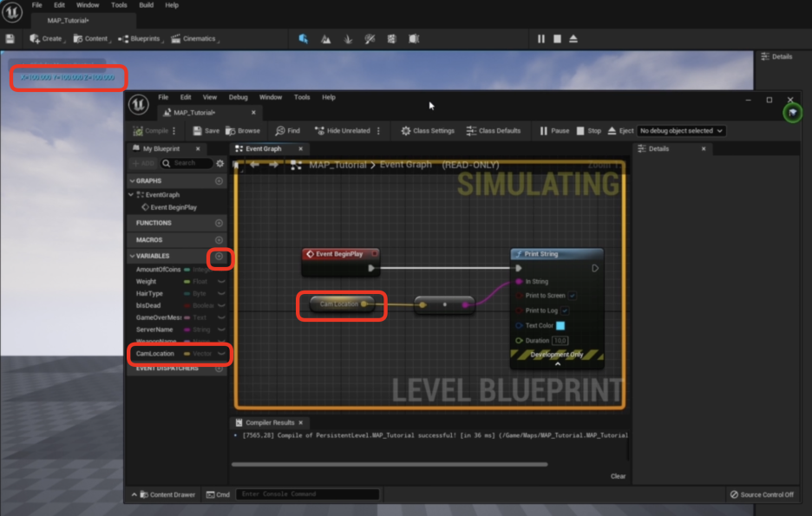Go back with graph navigation left arrow
This screenshot has width=812, height=516.
[x=255, y=165]
